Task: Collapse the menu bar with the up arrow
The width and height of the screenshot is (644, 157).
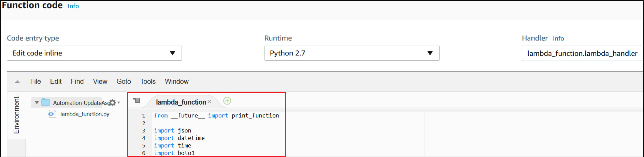Action: point(17,81)
